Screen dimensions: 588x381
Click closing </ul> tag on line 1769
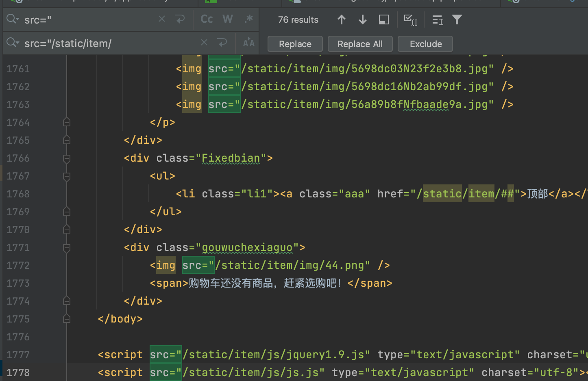pos(166,212)
